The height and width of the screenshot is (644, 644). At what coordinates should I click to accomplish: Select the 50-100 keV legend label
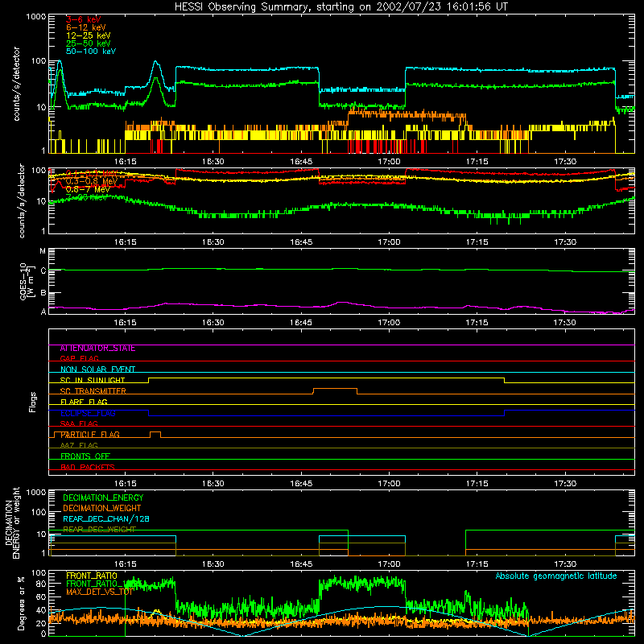point(91,52)
